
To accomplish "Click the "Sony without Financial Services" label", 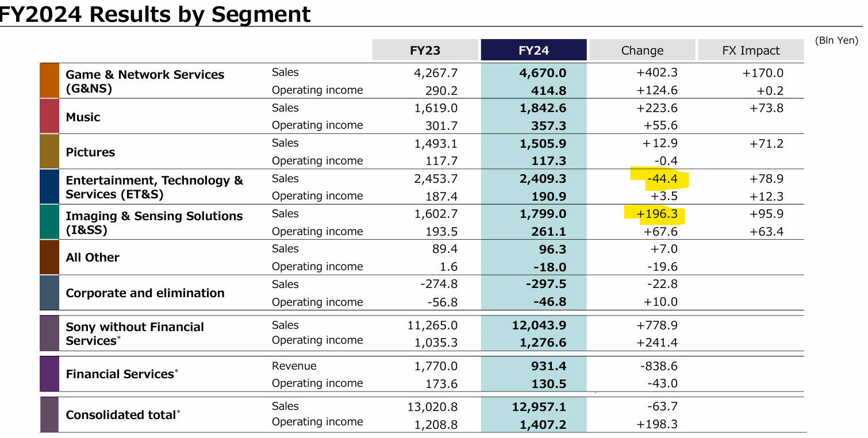I will pos(135,334).
